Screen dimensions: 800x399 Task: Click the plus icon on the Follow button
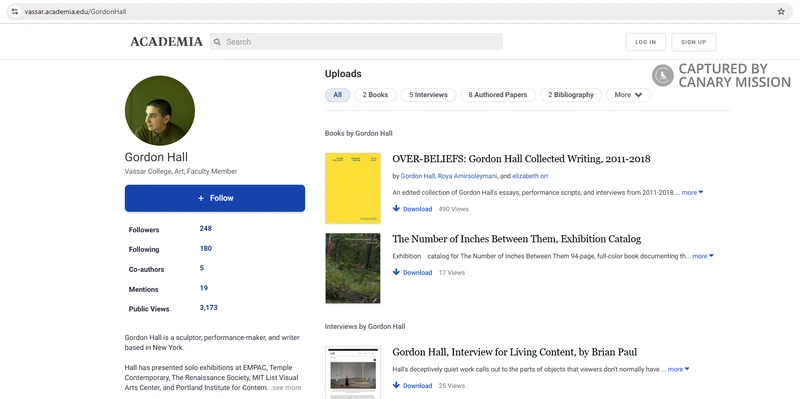[x=201, y=198]
